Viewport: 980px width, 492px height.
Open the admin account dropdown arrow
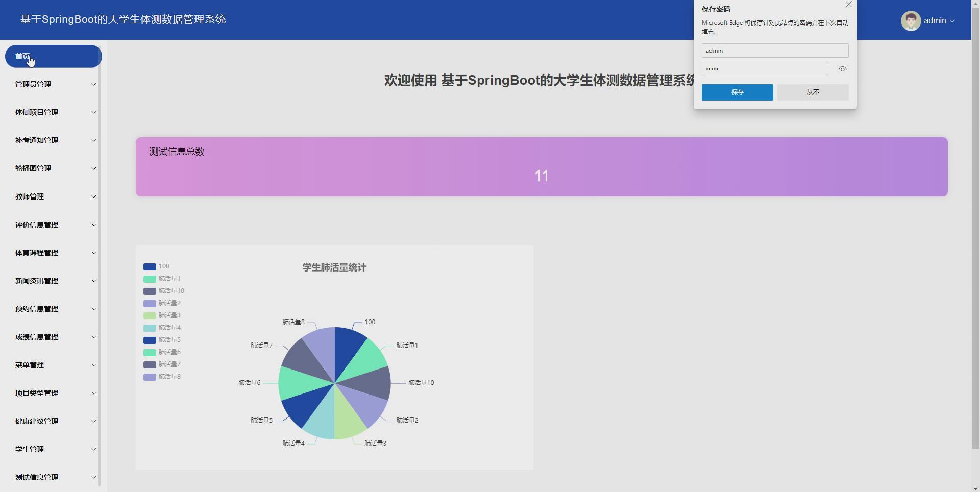click(952, 21)
